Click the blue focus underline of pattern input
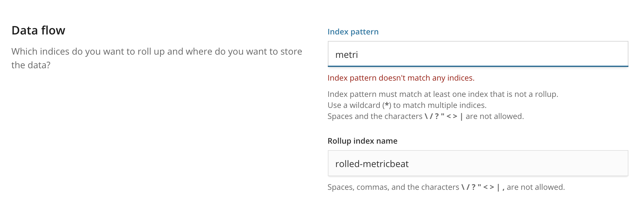The height and width of the screenshot is (208, 644). [477, 66]
